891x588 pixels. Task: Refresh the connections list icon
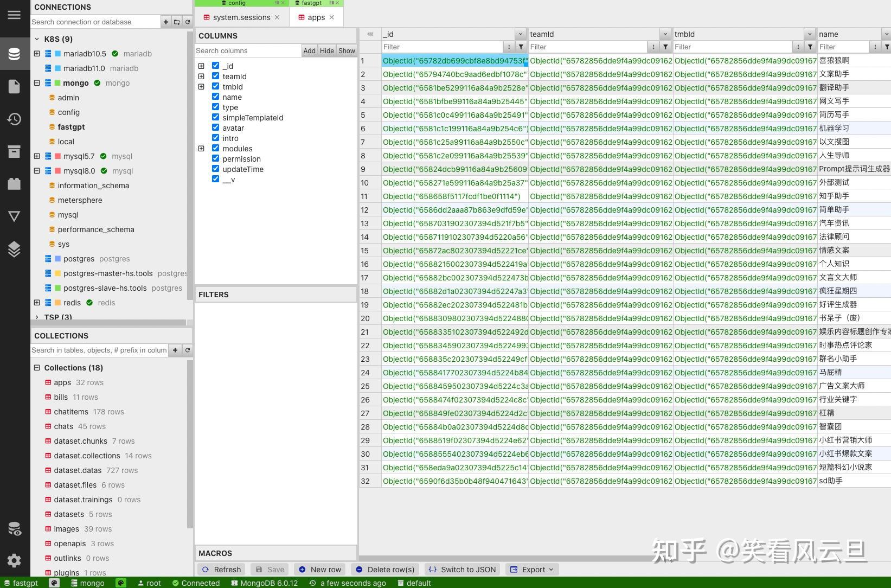tap(187, 22)
